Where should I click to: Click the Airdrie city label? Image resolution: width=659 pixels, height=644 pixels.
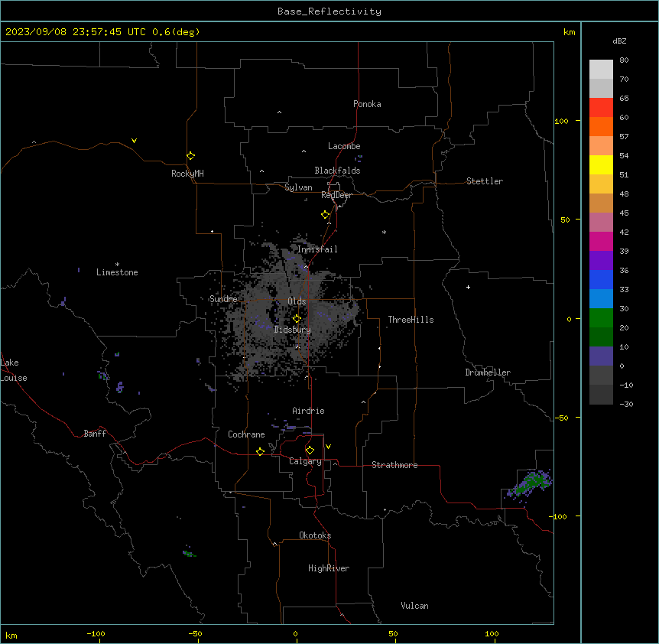pos(308,411)
